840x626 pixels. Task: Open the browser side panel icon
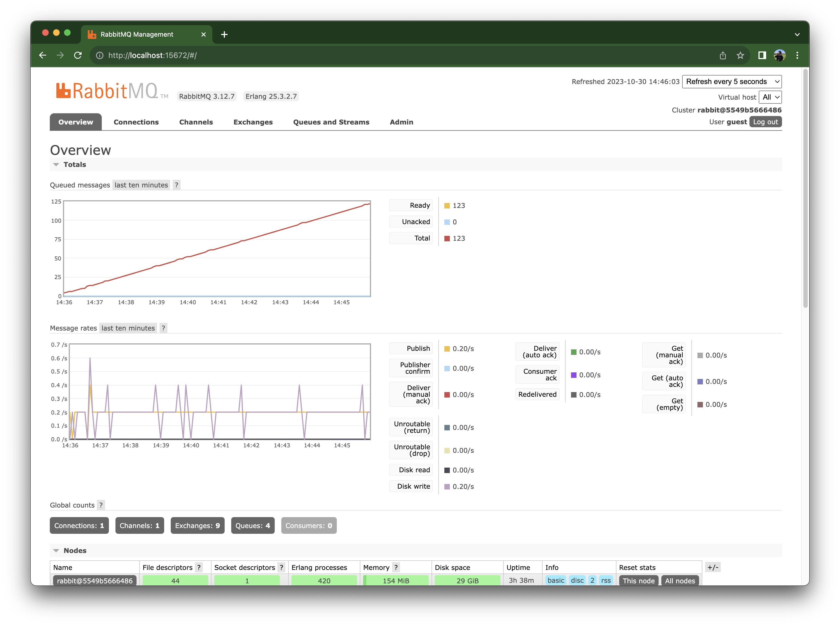(762, 55)
